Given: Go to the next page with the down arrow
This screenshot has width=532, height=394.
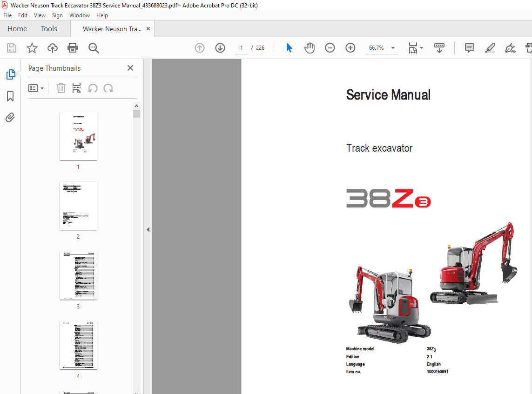Looking at the screenshot, I should pyautogui.click(x=220, y=48).
